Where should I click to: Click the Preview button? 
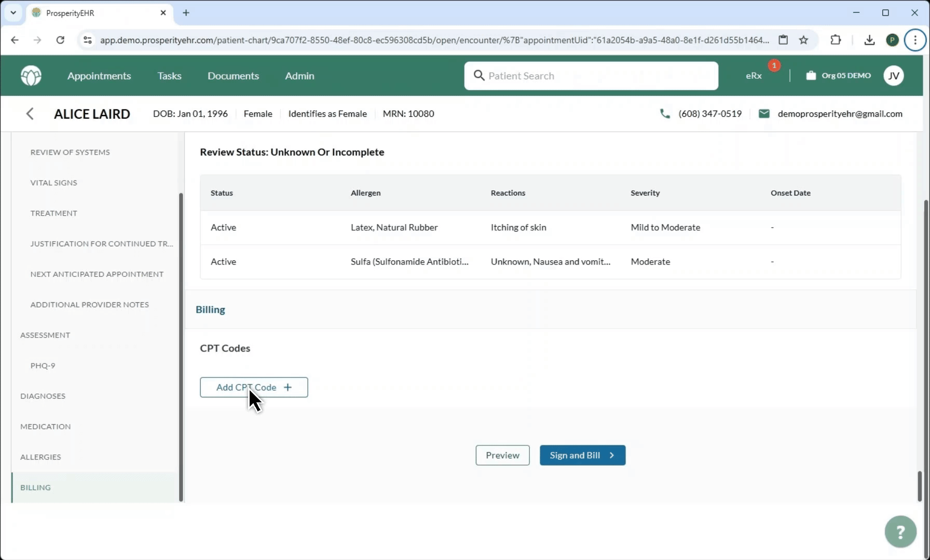502,455
